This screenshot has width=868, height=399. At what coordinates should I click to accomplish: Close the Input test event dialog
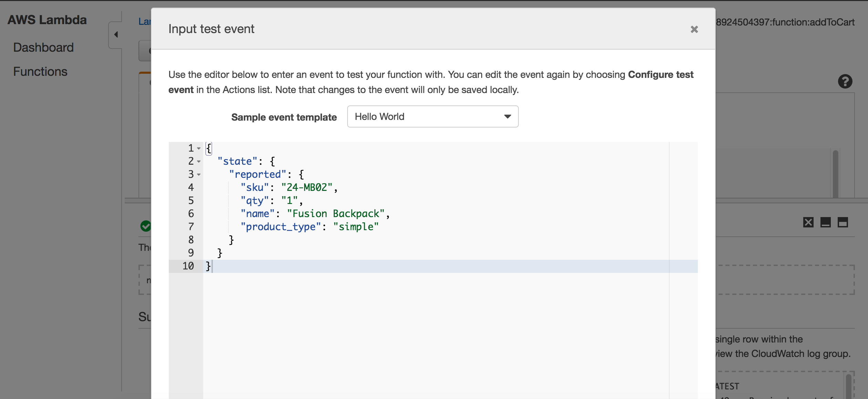pos(694,29)
